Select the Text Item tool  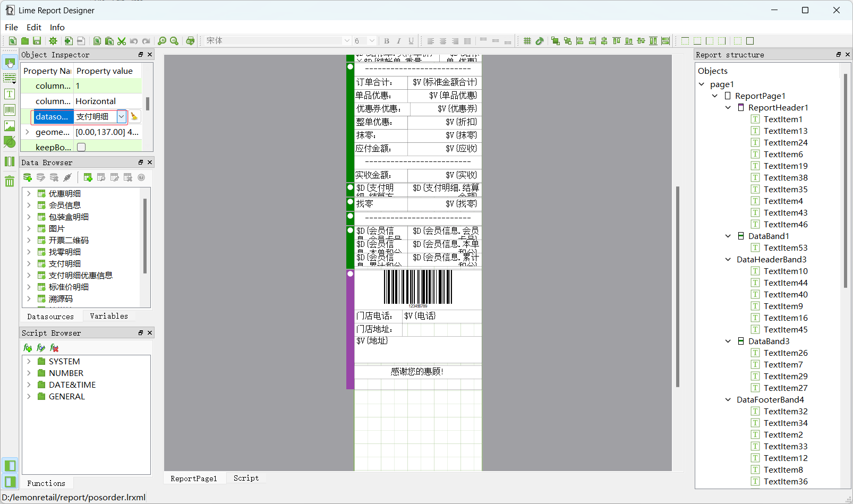point(10,94)
